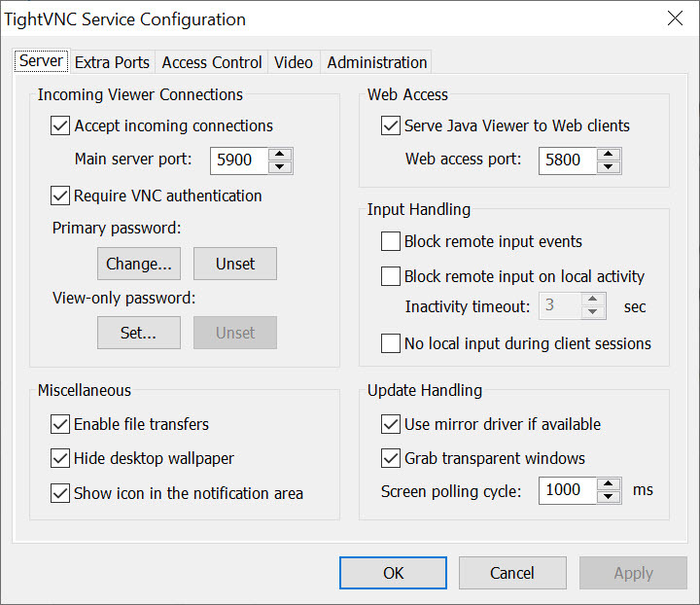Increase web access port with up arrow
This screenshot has height=605, width=700.
coord(609,154)
